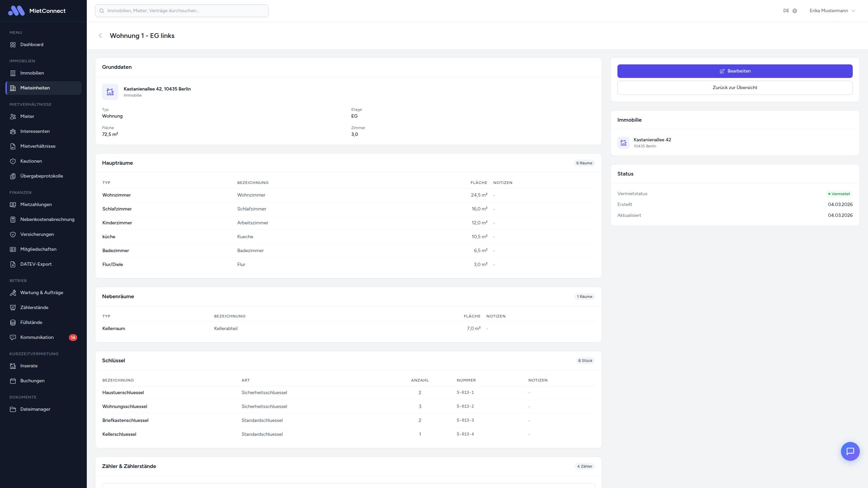
Task: Click the building icon in Grunddaten card
Action: coord(110,92)
